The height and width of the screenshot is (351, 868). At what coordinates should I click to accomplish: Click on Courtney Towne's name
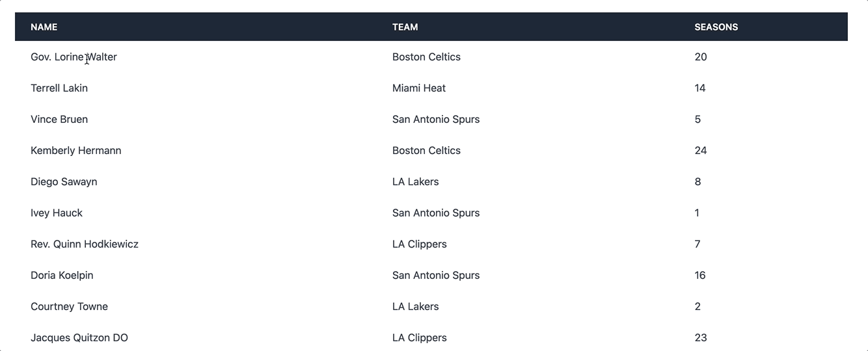[69, 307]
